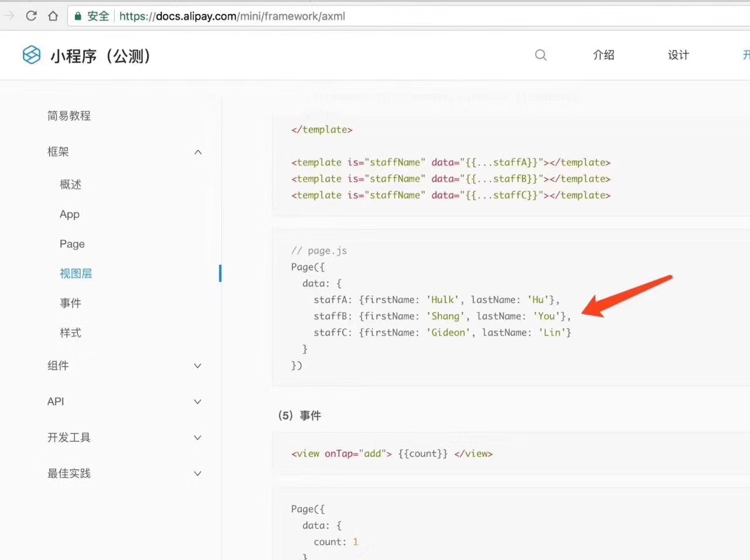Expand the API section chevron
Screen dimensions: 750x560
click(x=198, y=402)
